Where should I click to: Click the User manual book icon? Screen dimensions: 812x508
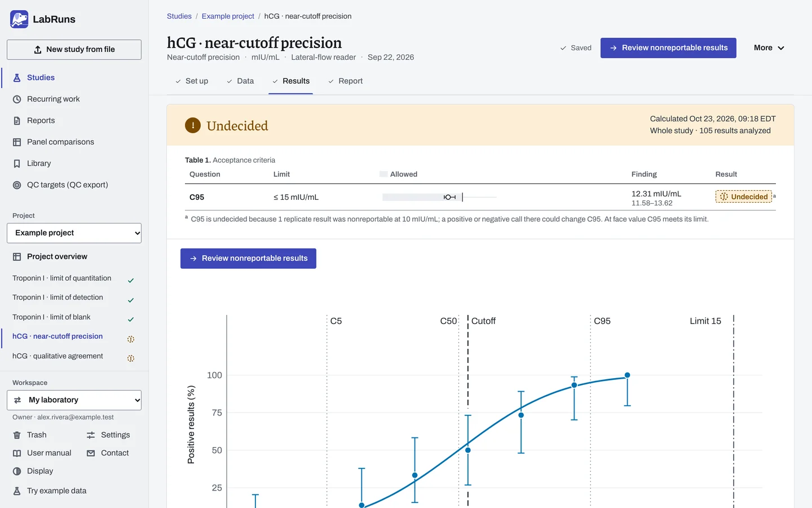tap(17, 453)
